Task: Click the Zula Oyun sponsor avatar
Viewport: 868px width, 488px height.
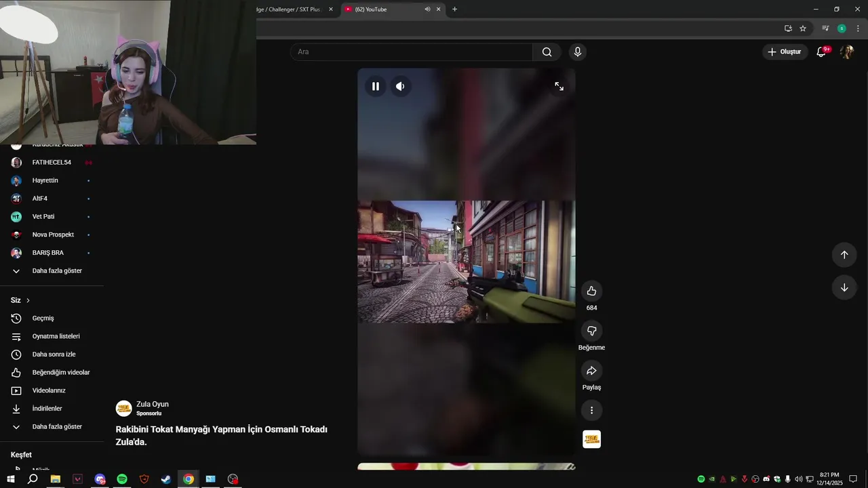Action: (x=123, y=408)
